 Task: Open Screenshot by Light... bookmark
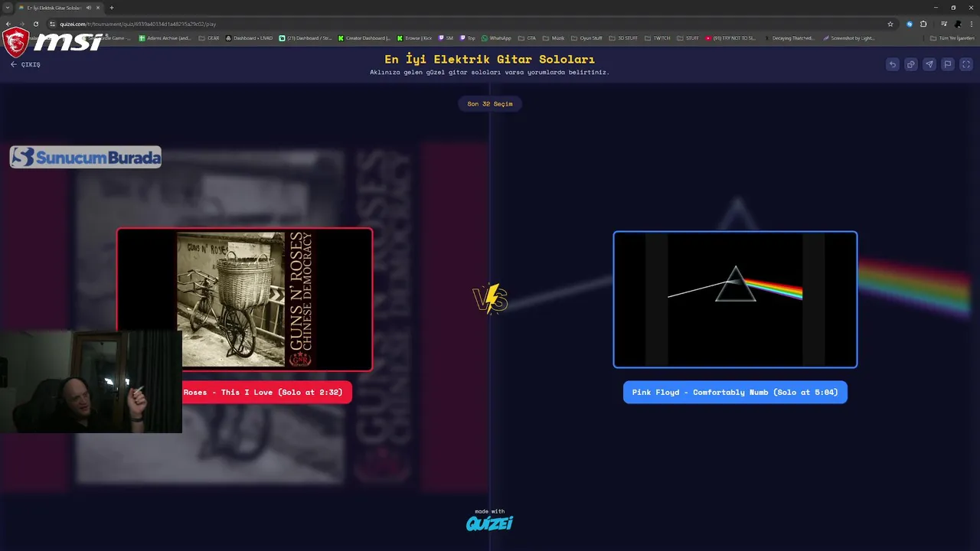pos(848,37)
